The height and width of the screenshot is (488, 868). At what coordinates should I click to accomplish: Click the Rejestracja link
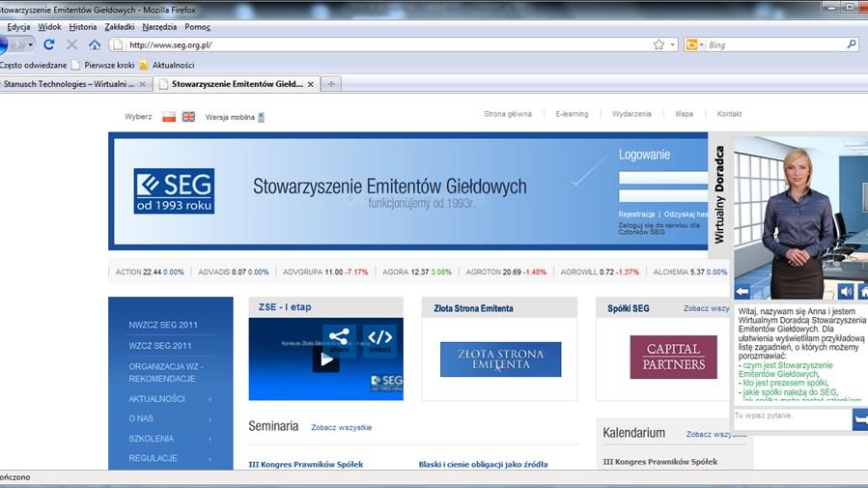tap(636, 214)
